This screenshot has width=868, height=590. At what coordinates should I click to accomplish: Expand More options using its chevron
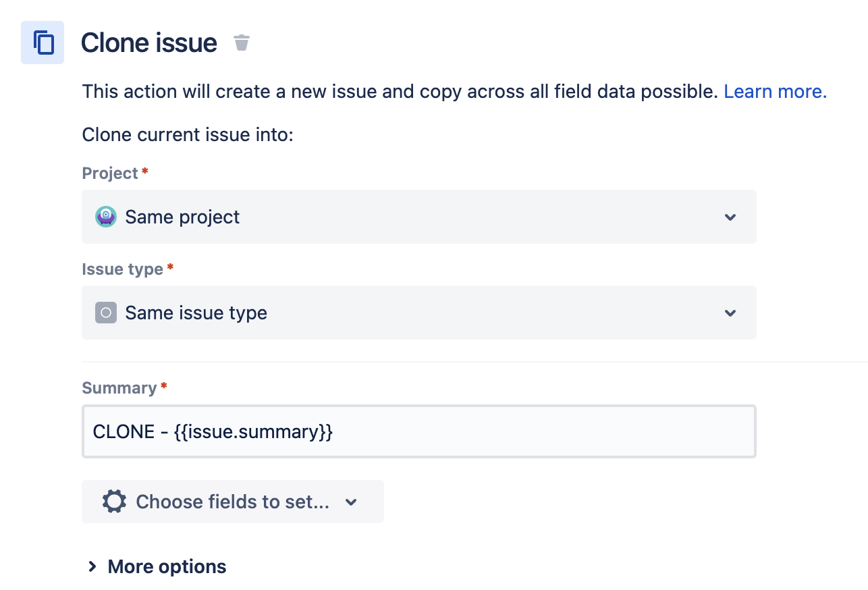[92, 566]
